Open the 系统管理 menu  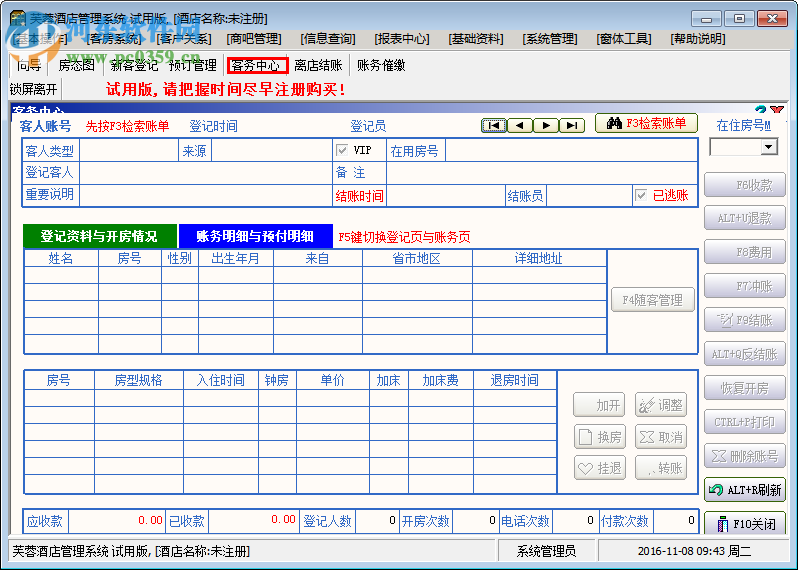[x=550, y=39]
